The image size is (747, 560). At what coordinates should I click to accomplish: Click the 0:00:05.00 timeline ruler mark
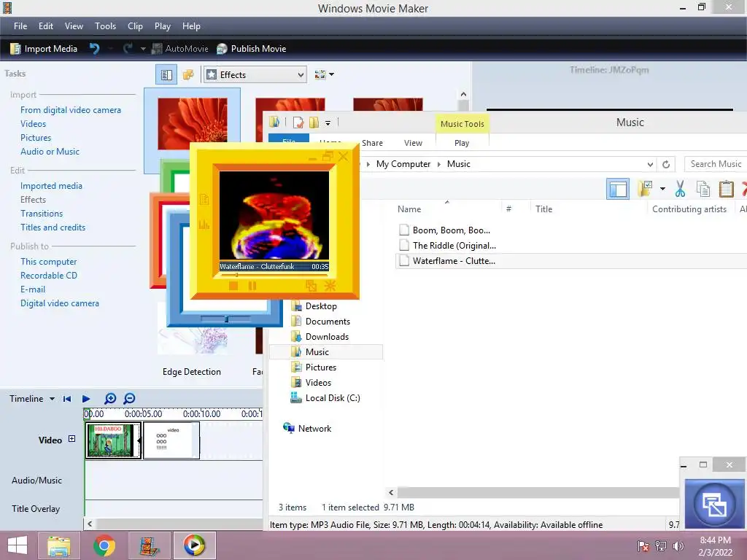(143, 414)
